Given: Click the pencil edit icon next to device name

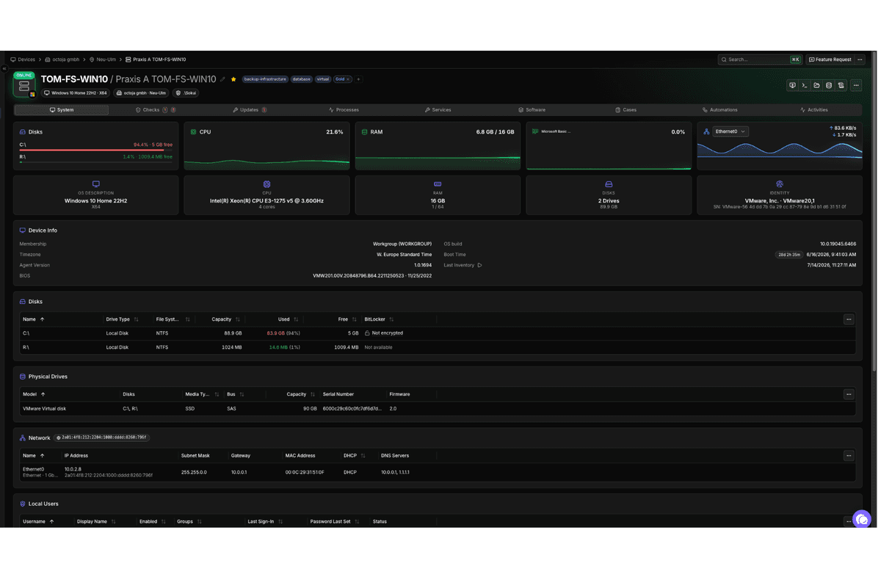Looking at the screenshot, I should click(x=222, y=79).
